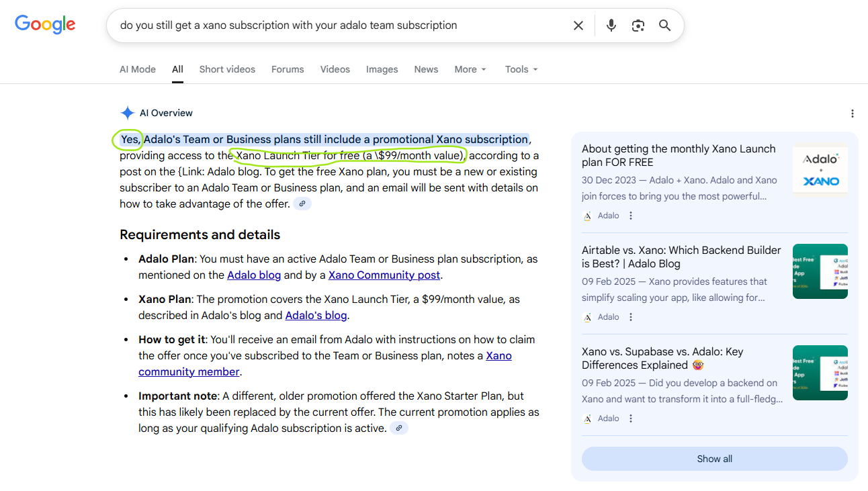This screenshot has height=491, width=868.
Task: Open the News tab
Action: click(x=426, y=69)
